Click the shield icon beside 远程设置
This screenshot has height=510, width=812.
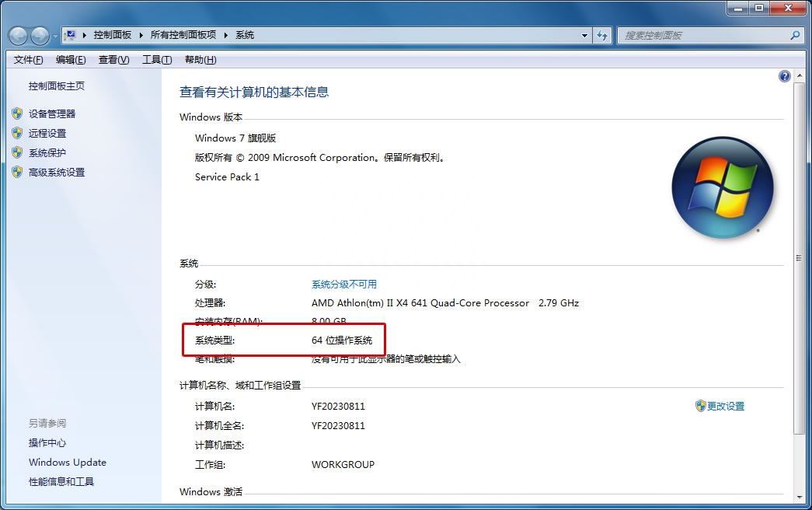18,132
